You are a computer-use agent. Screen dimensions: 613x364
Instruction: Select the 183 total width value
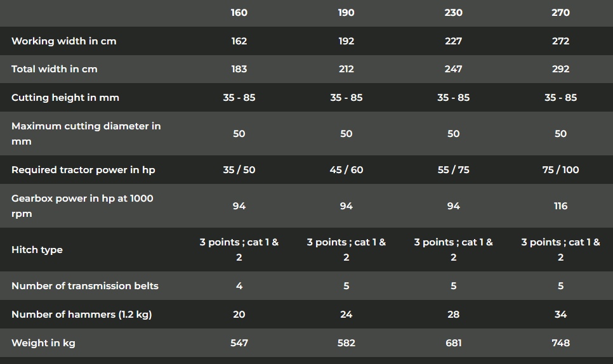click(239, 69)
